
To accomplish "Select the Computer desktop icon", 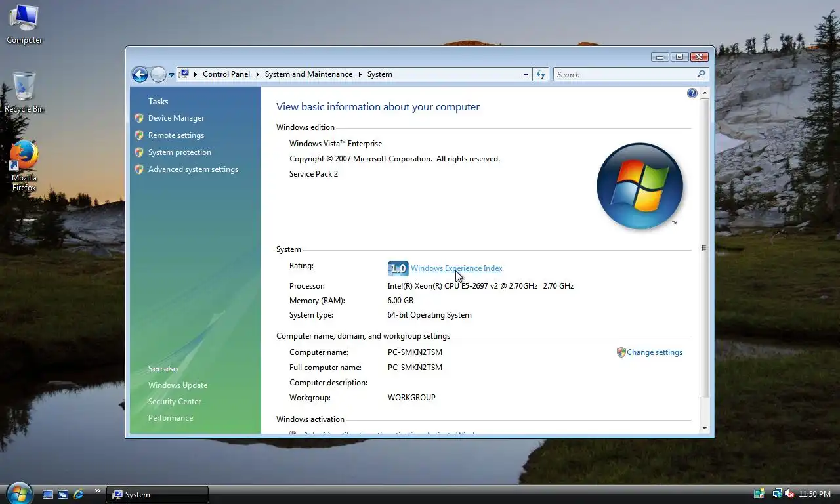I will click(x=24, y=24).
